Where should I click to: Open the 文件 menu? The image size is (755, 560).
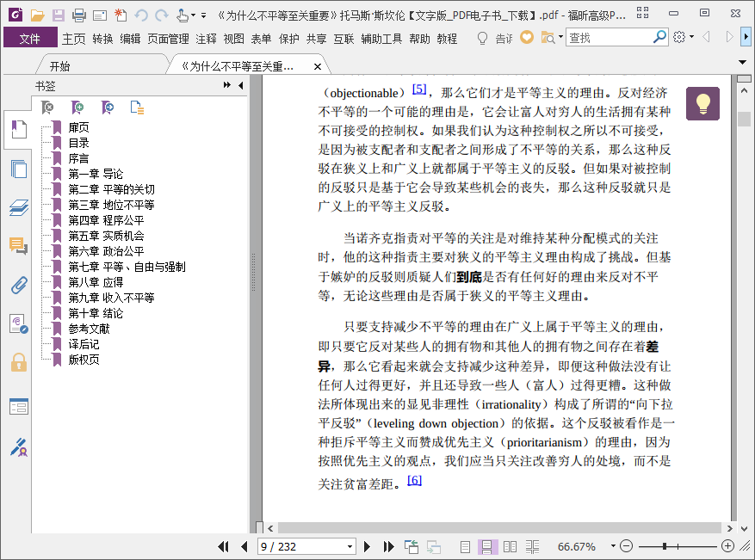coord(30,38)
